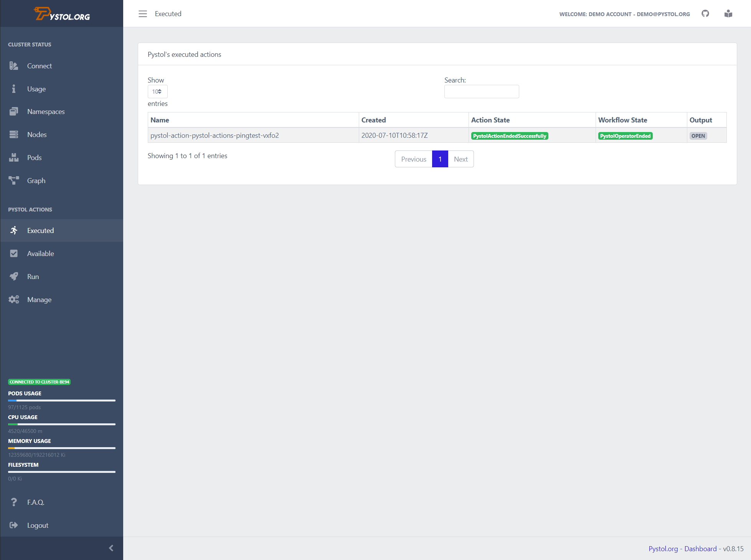Click the OPEN output button
This screenshot has height=560, width=751.
click(x=698, y=136)
